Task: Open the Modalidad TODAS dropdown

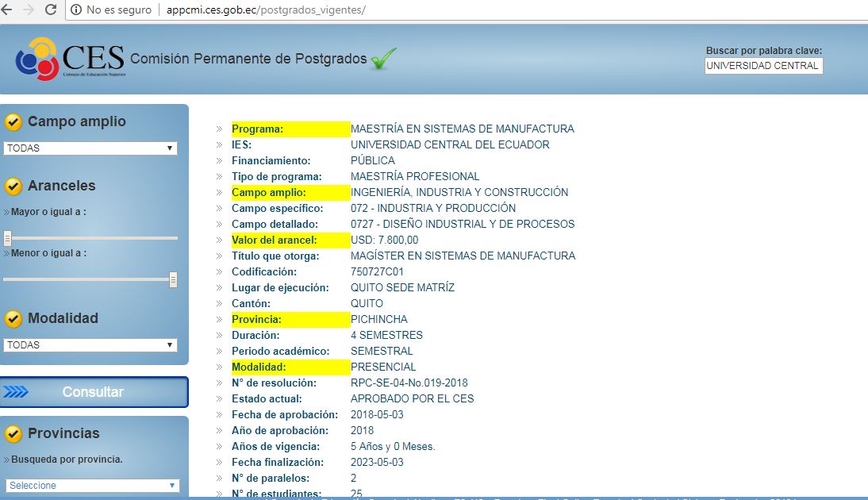Action: tap(90, 344)
